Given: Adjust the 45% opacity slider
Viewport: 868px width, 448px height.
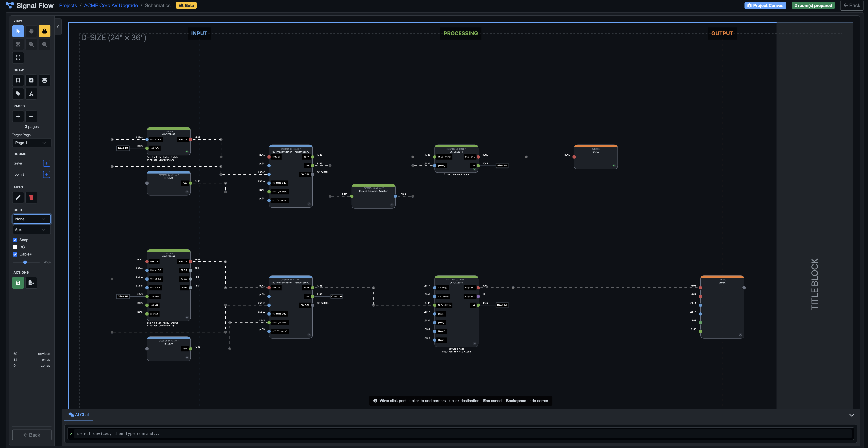Looking at the screenshot, I should click(26, 262).
